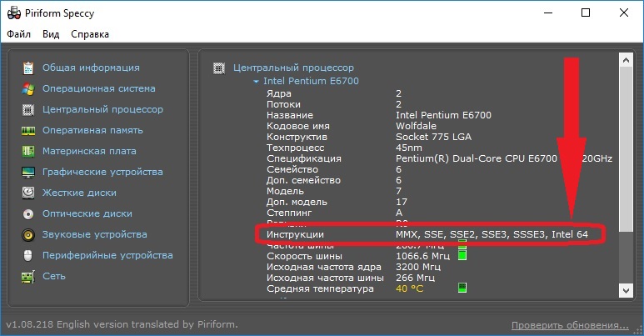Screen dimensions: 644x336
Task: Open the Общая информация summary icon
Action: (28, 68)
